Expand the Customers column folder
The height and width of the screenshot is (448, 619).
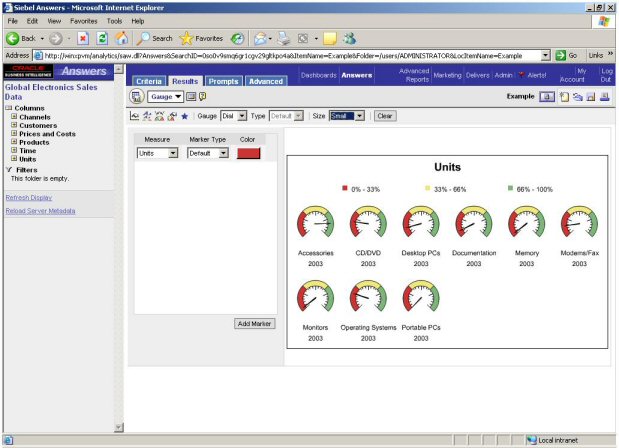(x=14, y=125)
